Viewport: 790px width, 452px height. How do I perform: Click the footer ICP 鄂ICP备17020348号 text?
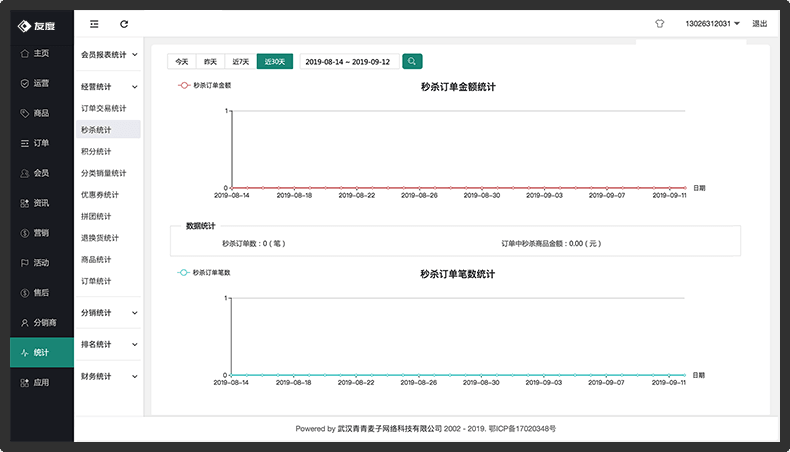(x=522, y=429)
